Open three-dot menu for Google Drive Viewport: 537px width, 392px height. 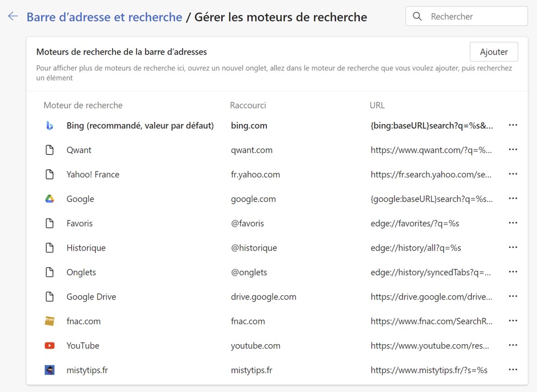pos(512,297)
